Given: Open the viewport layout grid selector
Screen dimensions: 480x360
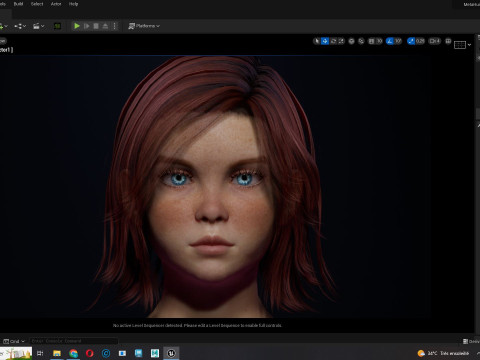Looking at the screenshot, I should 460,45.
